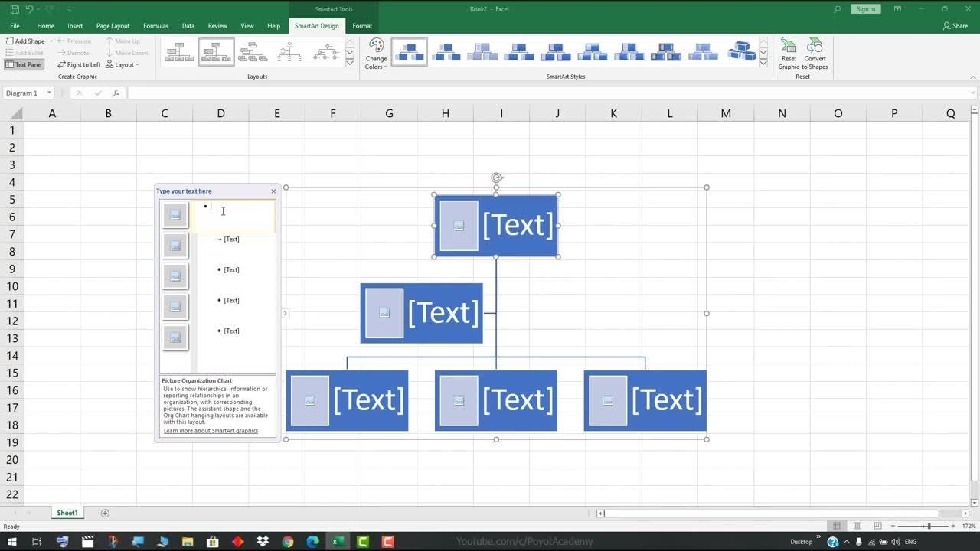980x551 pixels.
Task: Click the Right to Left button
Action: [79, 64]
